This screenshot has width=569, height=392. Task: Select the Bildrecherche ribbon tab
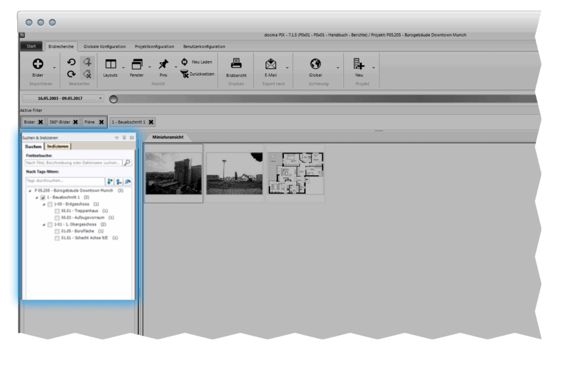tap(61, 46)
